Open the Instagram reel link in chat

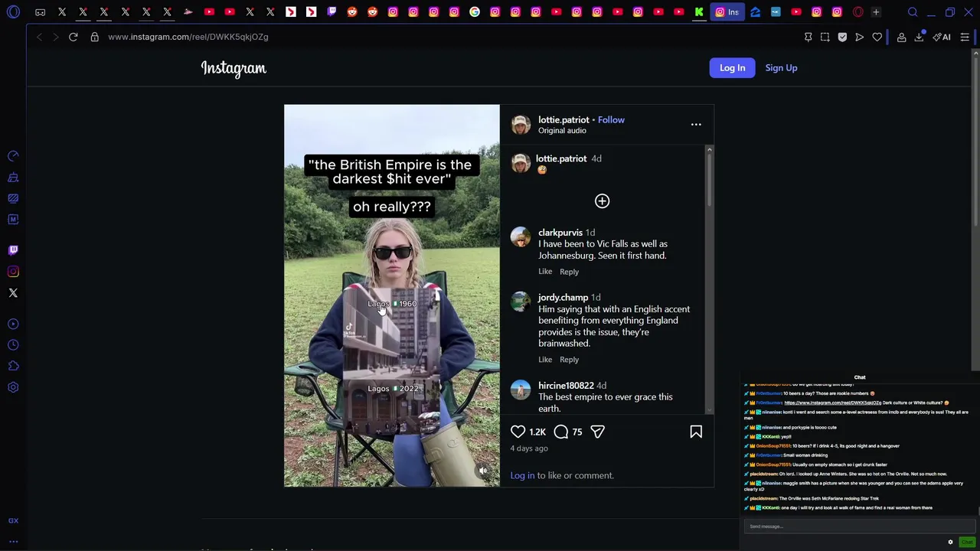(x=832, y=403)
